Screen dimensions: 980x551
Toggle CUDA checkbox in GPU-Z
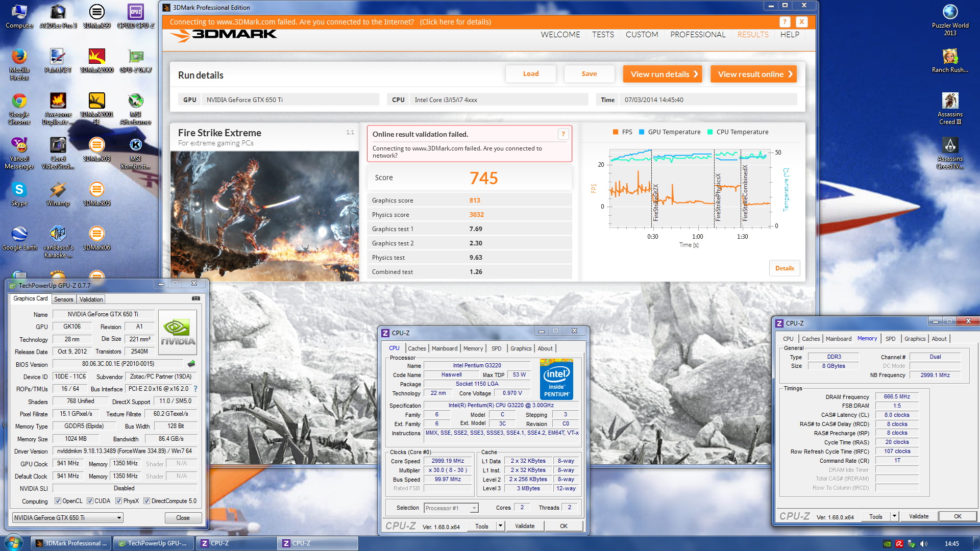coord(90,501)
